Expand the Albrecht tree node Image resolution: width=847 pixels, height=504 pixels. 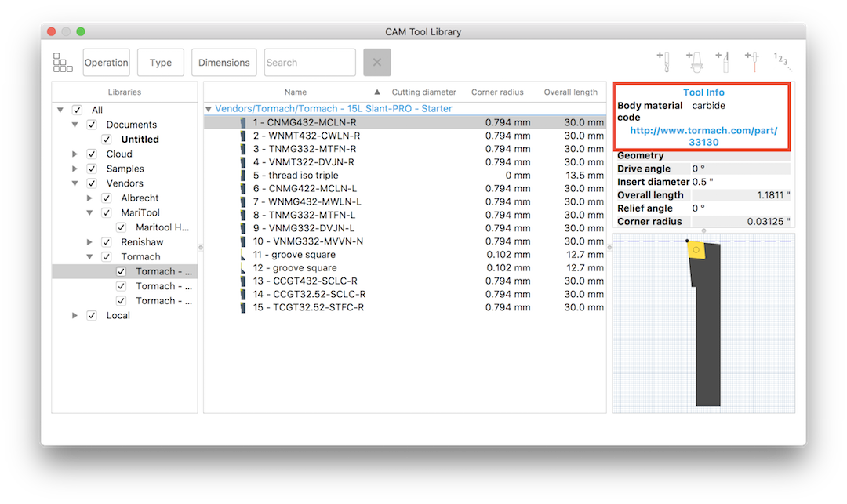pos(89,198)
